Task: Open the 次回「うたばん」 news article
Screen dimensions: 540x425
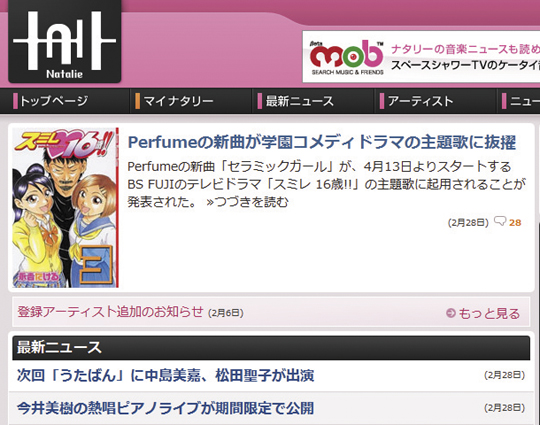Action: point(165,375)
